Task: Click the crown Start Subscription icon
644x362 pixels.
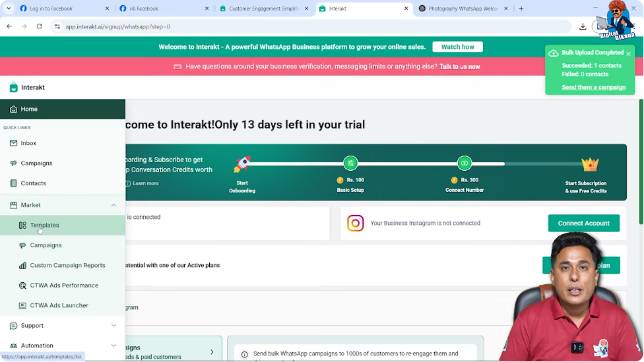Action: pos(590,165)
